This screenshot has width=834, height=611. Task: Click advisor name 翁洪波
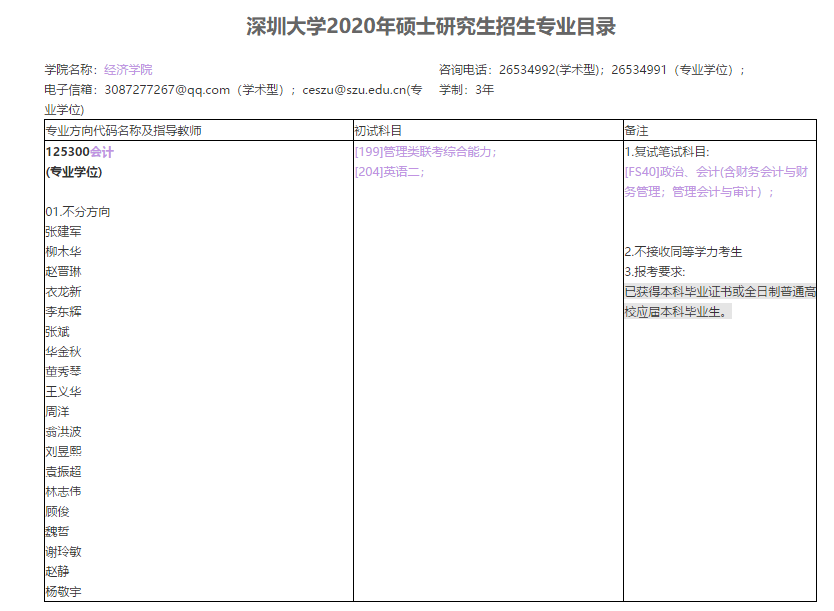[63, 432]
